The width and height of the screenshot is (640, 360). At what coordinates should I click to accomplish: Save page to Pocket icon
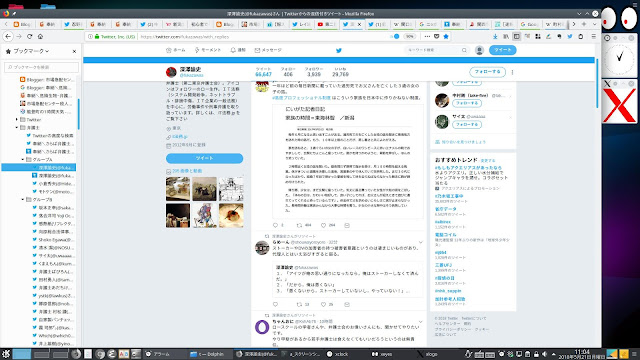(x=436, y=36)
